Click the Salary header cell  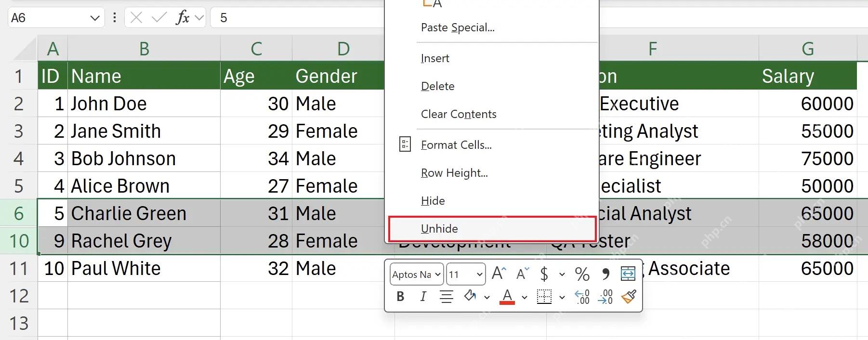[x=808, y=76]
